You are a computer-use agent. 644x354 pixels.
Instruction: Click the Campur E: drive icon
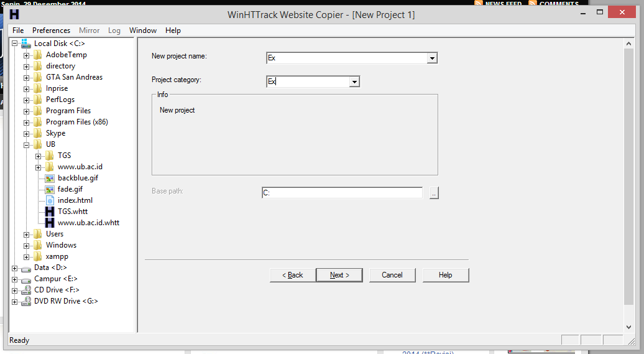tap(26, 279)
